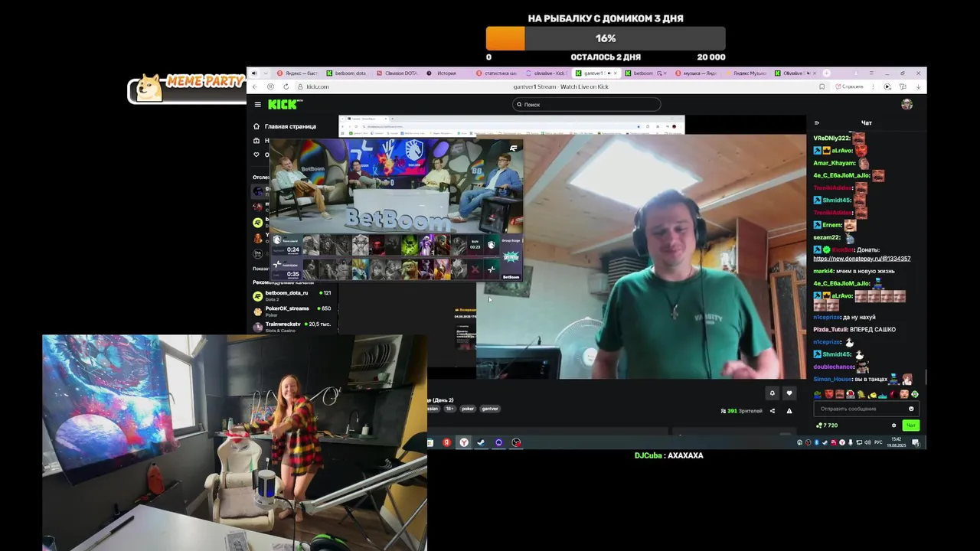Click the taskbar clock showing 15:42
980x551 pixels.
coord(896,442)
